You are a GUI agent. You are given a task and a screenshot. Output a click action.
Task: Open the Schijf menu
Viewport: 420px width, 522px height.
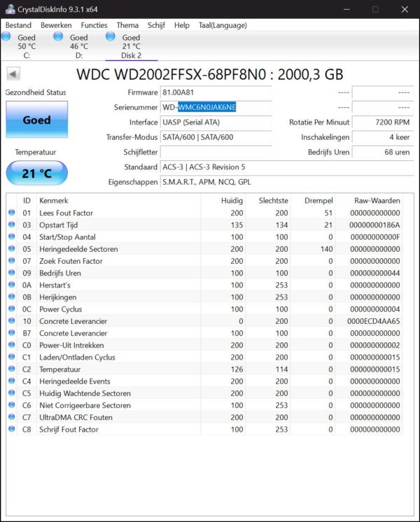[156, 25]
